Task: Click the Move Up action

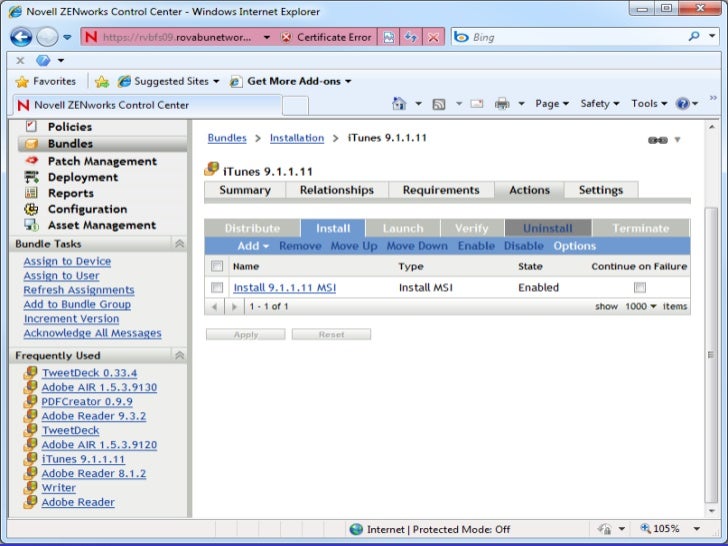Action: pos(354,246)
